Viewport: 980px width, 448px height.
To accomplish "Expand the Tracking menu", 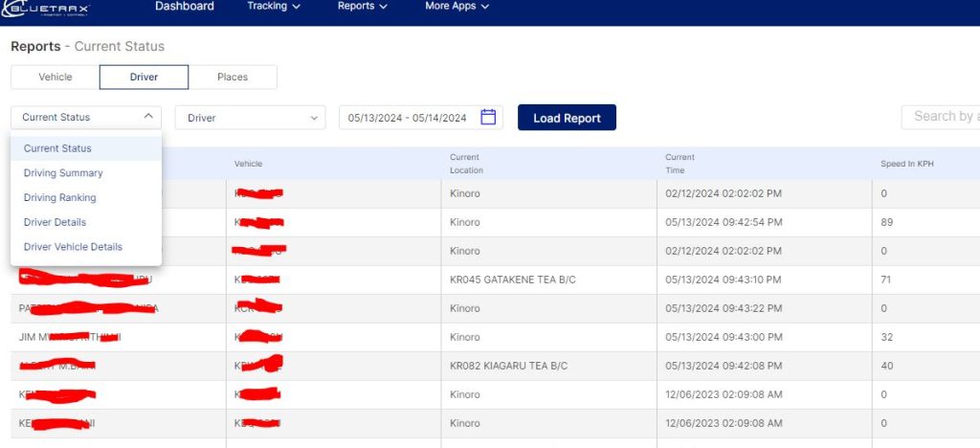I will coord(274,6).
